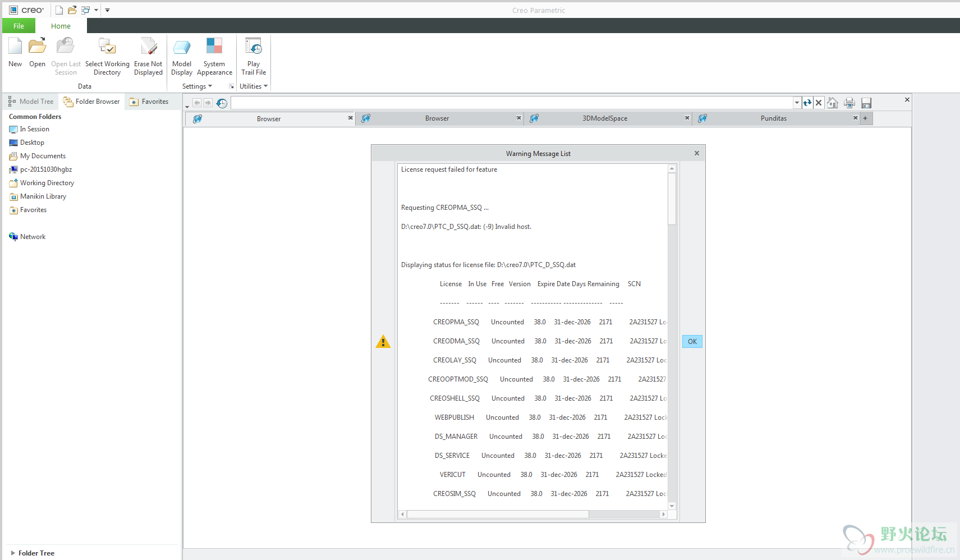Select the Home ribbon tab
Screen dimensions: 960x560
61,26
